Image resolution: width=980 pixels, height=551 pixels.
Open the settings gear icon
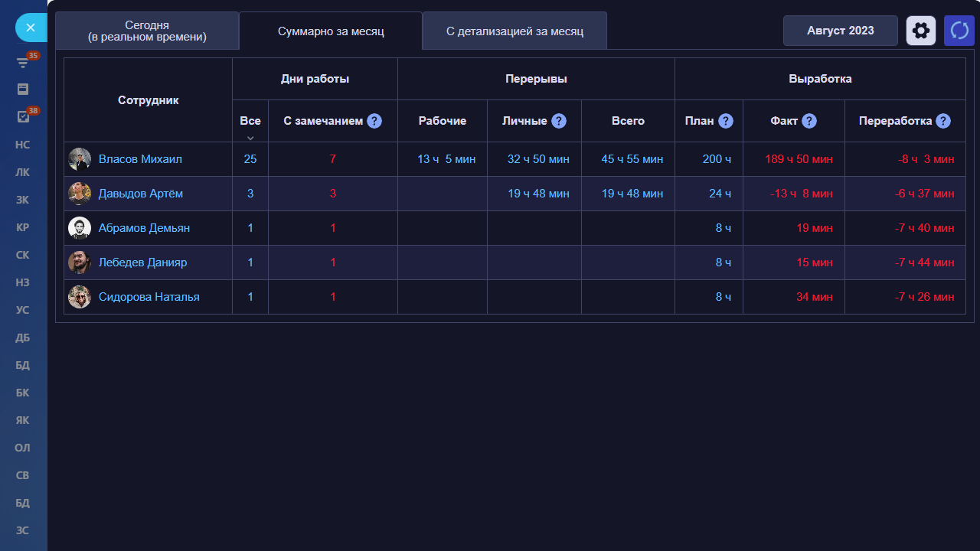point(921,31)
